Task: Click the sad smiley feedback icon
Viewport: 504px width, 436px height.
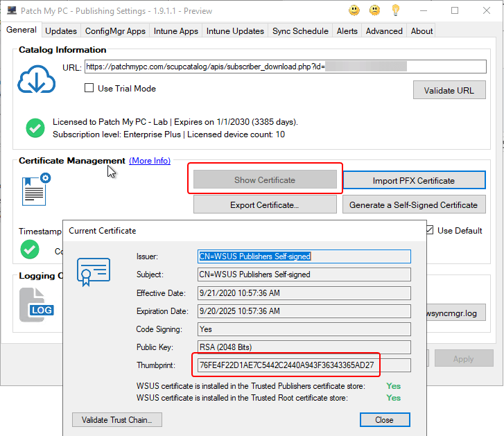Action: pos(374,10)
